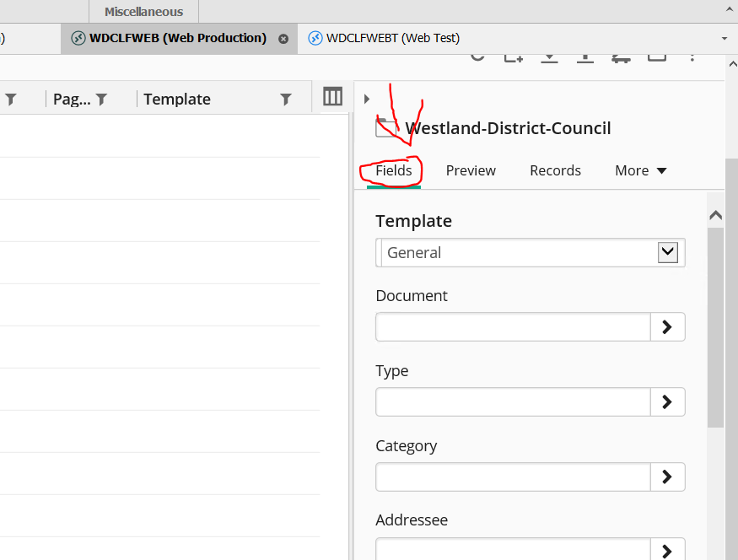Click the Category field input
Viewport: 738px width, 560px height.
point(513,477)
